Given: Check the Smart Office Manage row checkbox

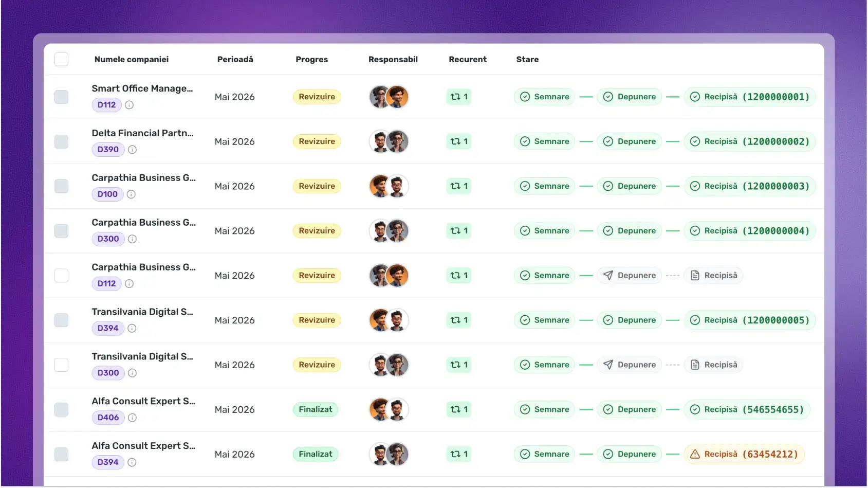Looking at the screenshot, I should point(61,97).
